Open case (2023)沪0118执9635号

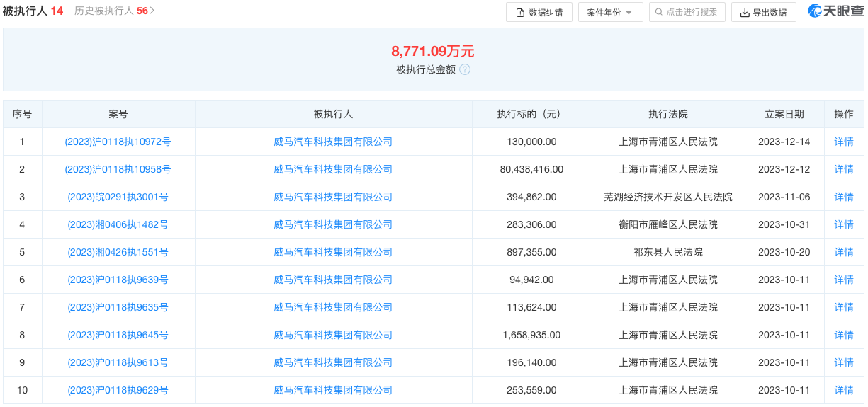pos(118,307)
